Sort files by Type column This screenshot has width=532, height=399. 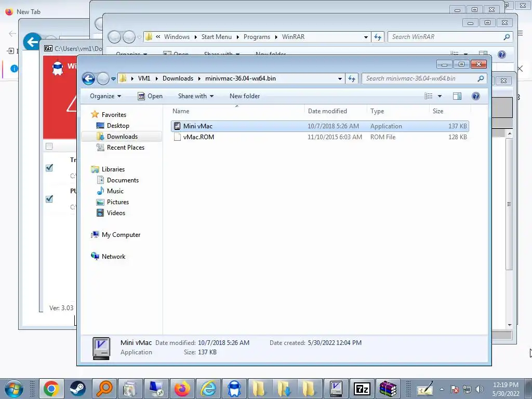398,111
